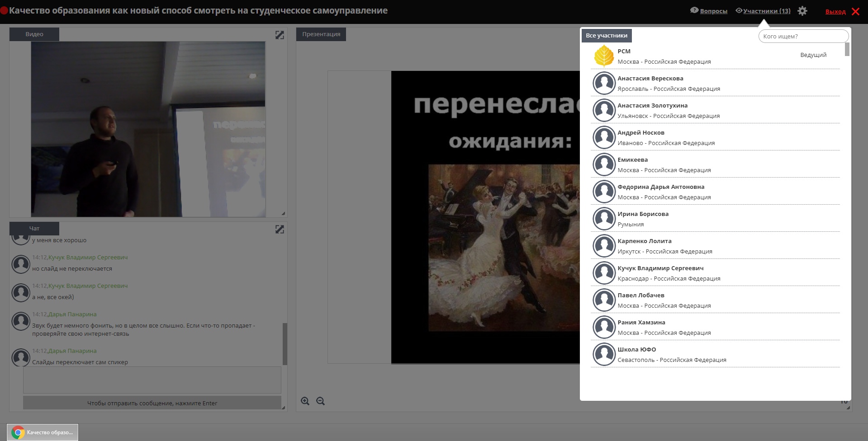Expand the Видео panel to fullscreen
The width and height of the screenshot is (868, 441).
point(280,35)
